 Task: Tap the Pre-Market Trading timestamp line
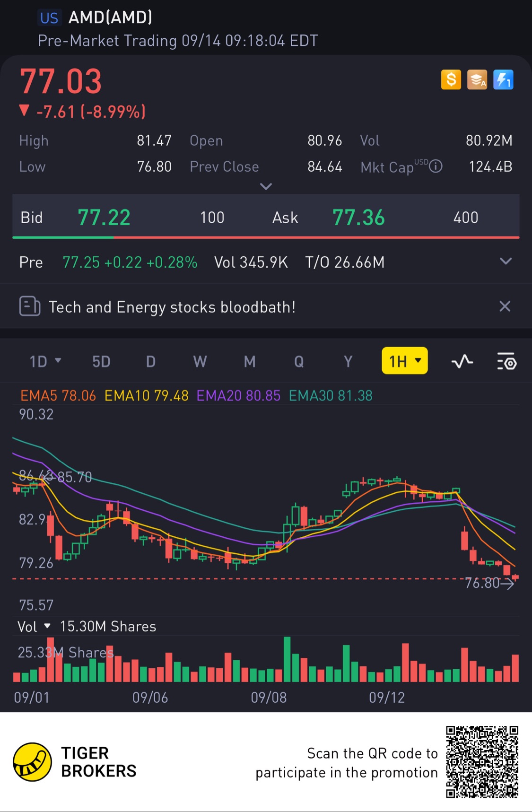(178, 41)
